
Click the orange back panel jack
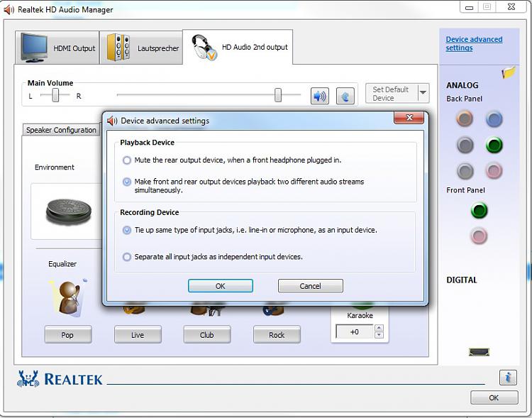465,119
